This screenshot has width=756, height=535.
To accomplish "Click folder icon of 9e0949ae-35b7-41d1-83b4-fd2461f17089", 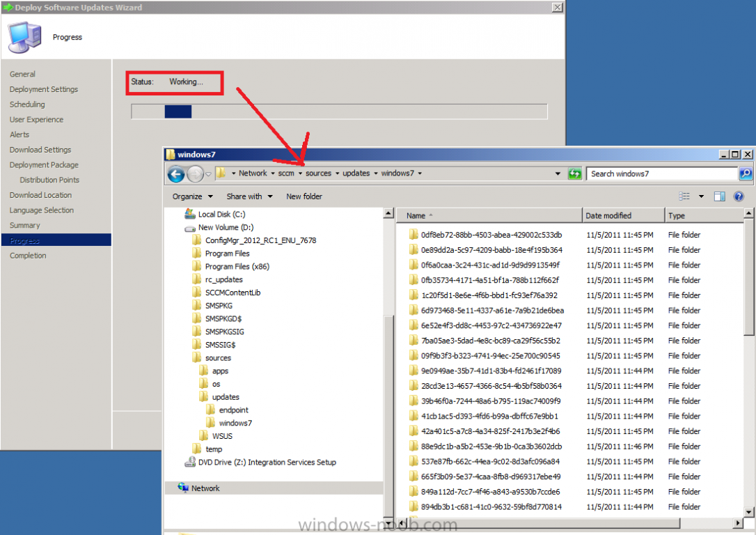I will click(414, 371).
